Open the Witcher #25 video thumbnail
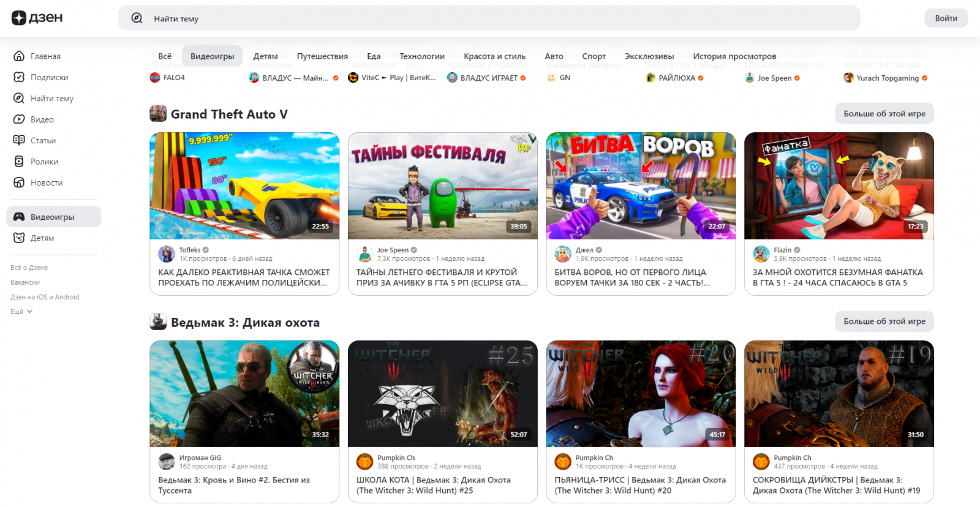980x507 pixels. point(443,394)
